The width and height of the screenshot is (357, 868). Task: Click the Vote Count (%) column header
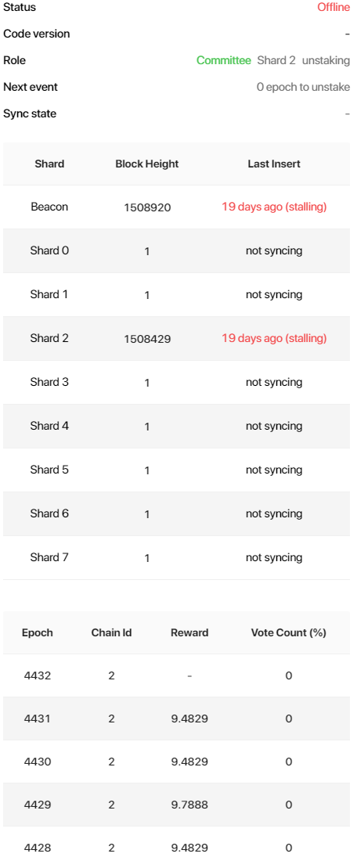[x=288, y=632]
